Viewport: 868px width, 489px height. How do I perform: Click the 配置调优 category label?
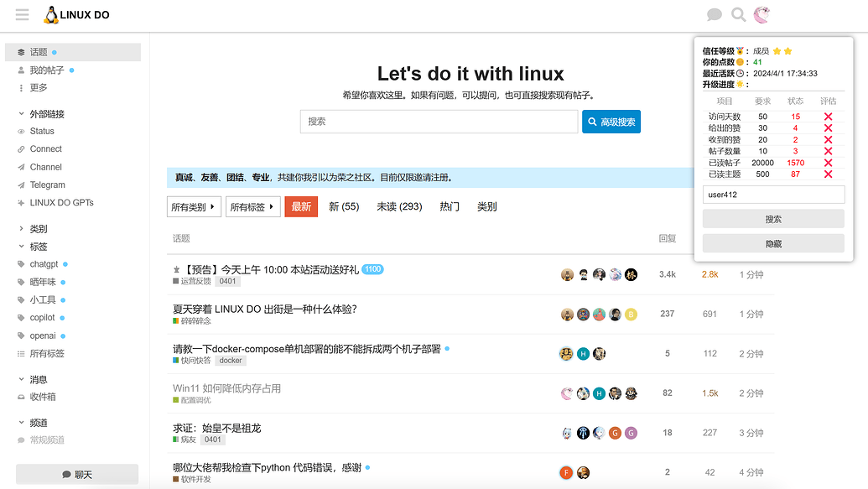192,400
